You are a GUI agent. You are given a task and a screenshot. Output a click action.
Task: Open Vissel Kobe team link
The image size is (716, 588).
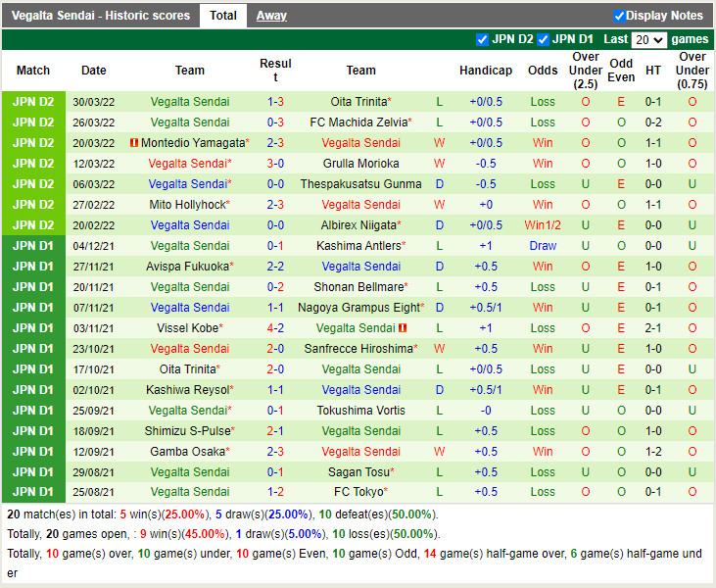coord(189,328)
